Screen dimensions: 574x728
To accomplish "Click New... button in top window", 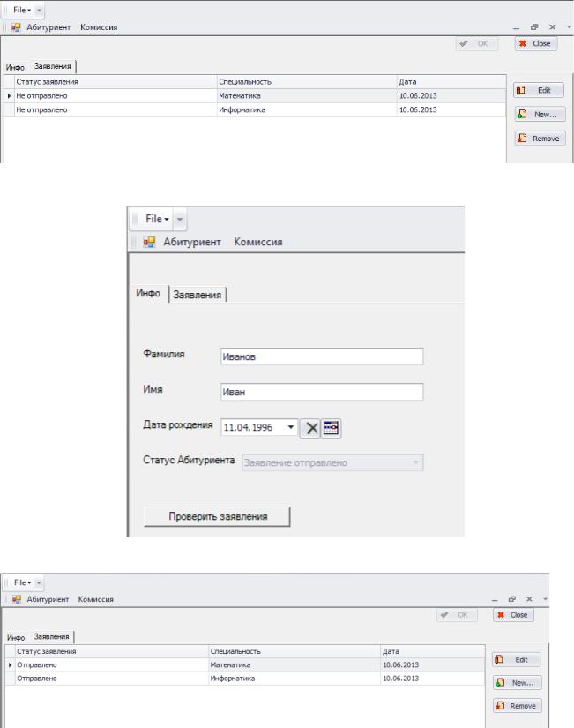I will [x=540, y=114].
